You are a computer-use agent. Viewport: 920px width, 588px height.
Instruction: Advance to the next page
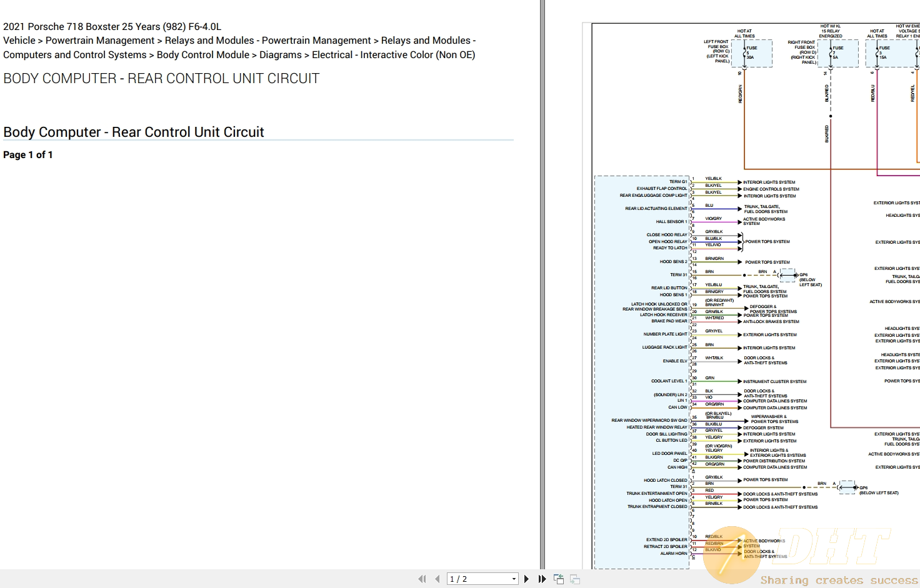click(x=526, y=579)
